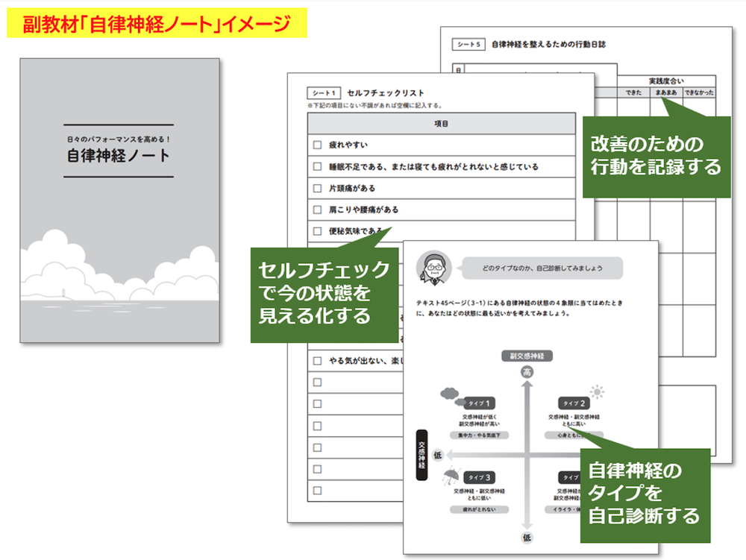This screenshot has height=560, width=746.
Task: Tick the 片頭痛がある checkbox
Action: pos(317,188)
